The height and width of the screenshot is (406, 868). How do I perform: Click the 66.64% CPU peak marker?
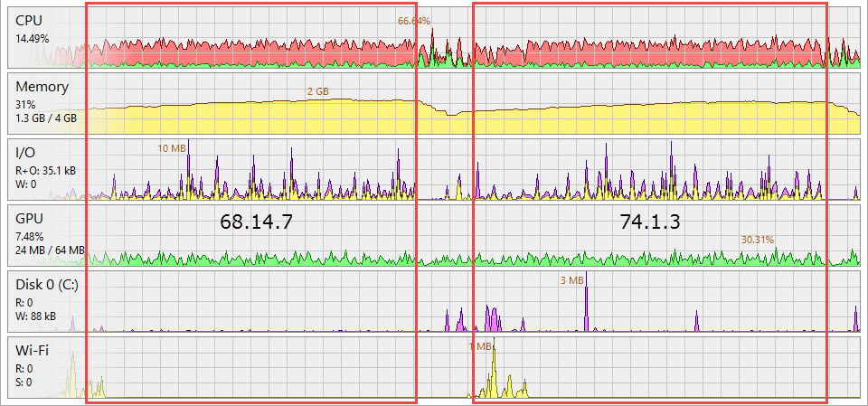pos(414,21)
